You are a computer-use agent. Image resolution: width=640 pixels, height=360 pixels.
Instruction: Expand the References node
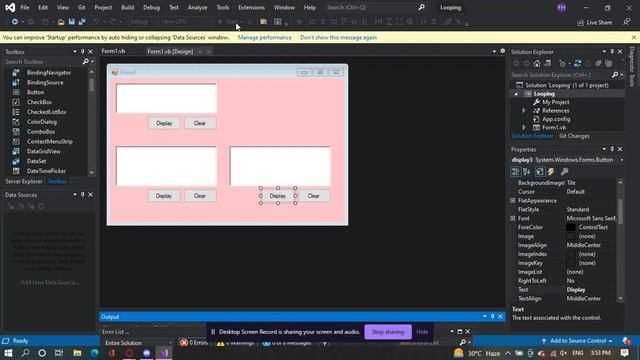tap(524, 111)
